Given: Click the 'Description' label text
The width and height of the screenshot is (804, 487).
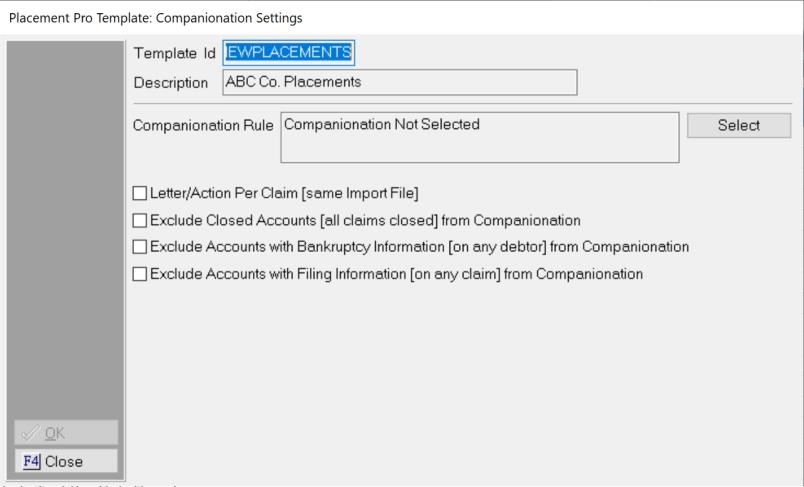Looking at the screenshot, I should click(x=171, y=82).
